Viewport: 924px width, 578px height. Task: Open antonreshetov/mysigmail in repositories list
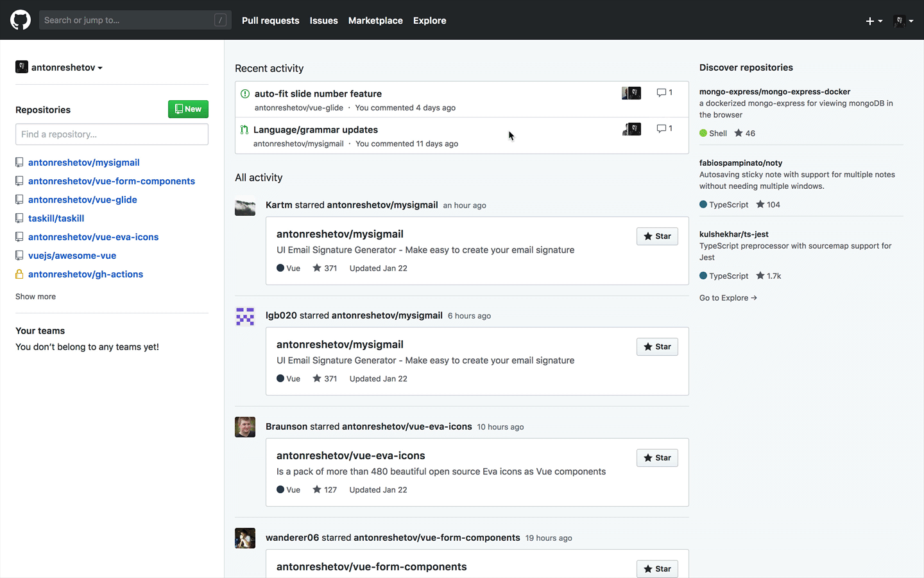click(x=83, y=162)
